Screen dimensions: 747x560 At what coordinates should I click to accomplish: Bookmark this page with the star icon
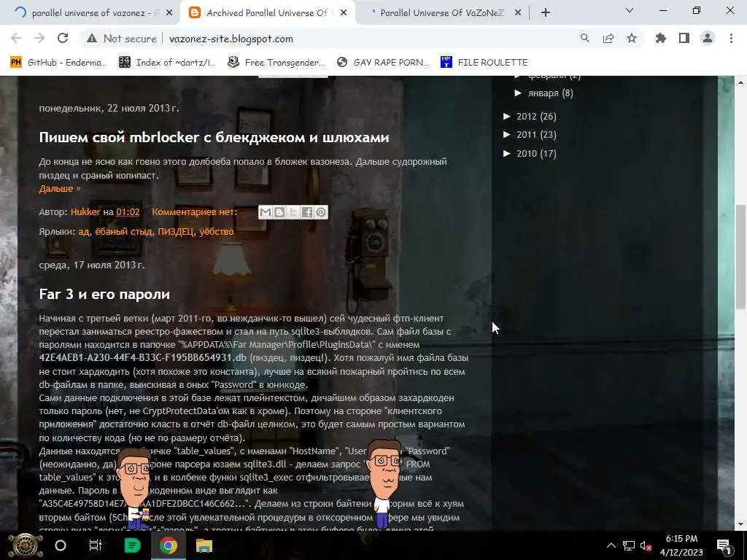click(x=631, y=39)
